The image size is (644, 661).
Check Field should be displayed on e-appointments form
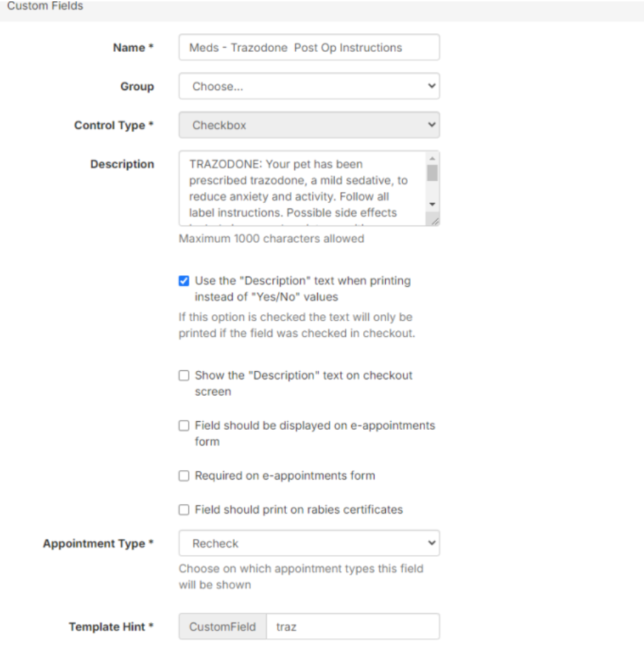click(x=184, y=426)
